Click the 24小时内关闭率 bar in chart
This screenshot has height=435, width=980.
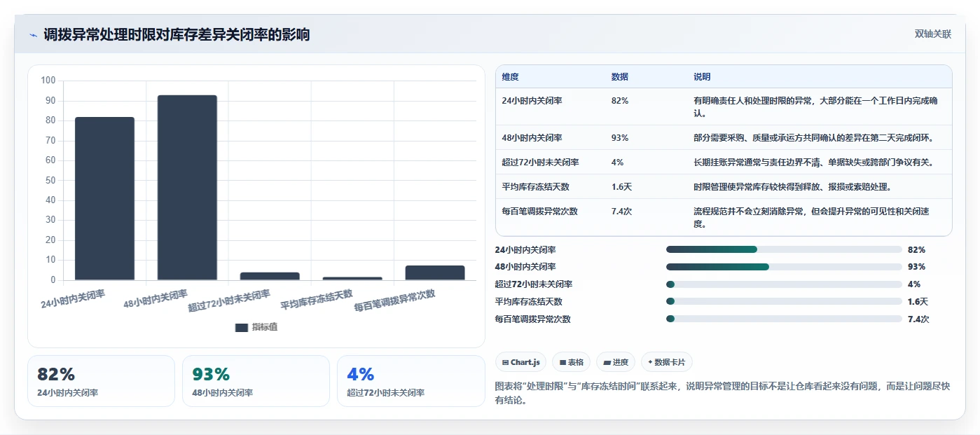(x=104, y=198)
